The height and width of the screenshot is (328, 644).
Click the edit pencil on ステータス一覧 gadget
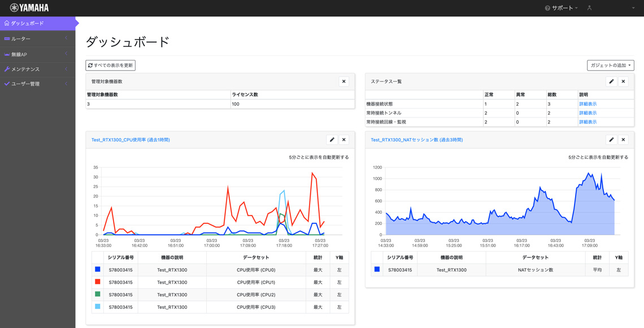pos(611,81)
